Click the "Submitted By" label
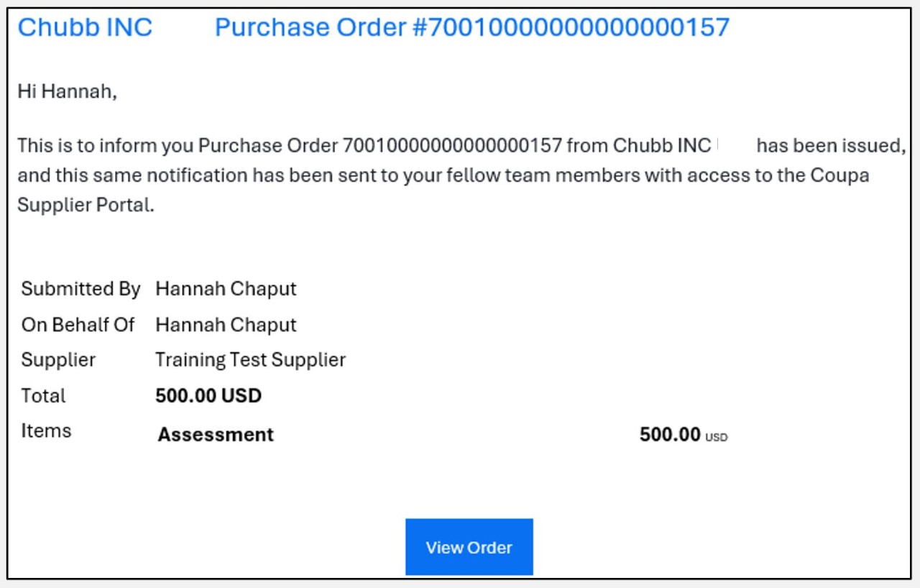920x588 pixels. tap(80, 289)
